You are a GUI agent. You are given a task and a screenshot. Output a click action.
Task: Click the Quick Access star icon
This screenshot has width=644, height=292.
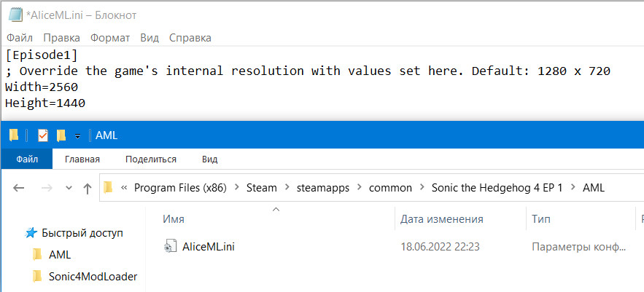31,233
